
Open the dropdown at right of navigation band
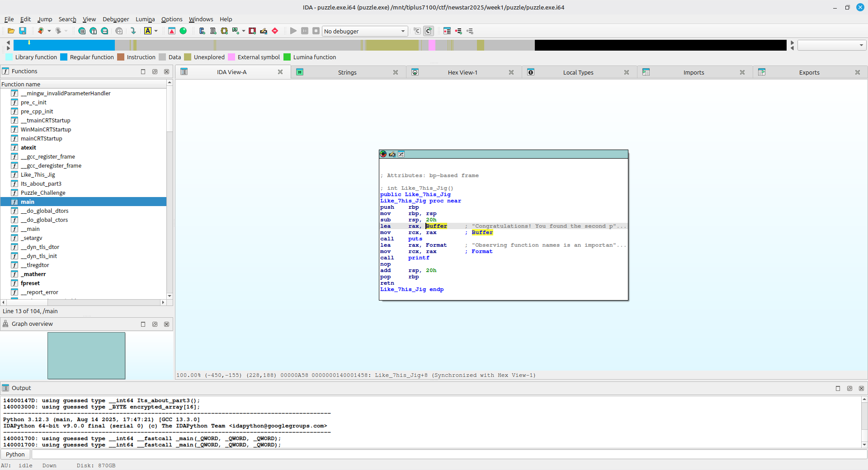click(x=831, y=45)
